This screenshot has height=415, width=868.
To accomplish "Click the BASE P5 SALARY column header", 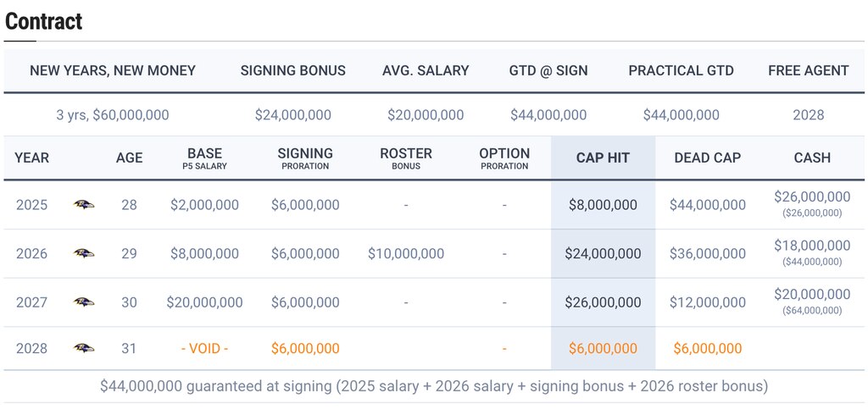I will [x=205, y=158].
